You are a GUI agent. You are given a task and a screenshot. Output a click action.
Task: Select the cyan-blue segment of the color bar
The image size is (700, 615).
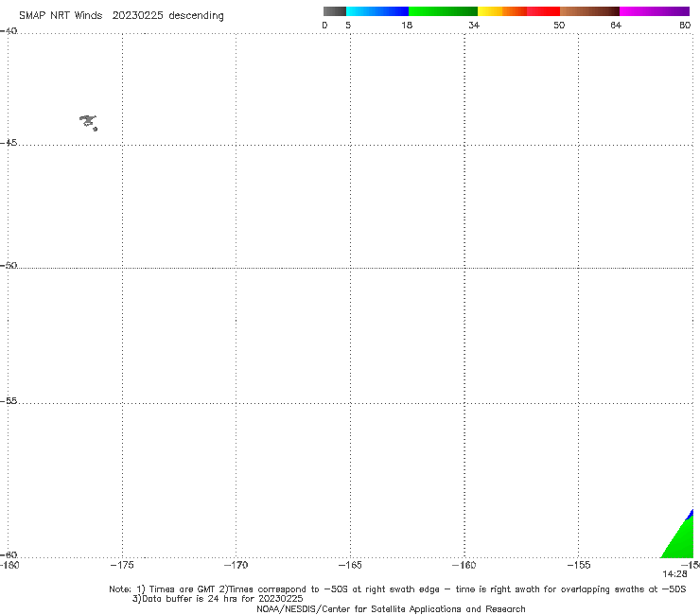[x=377, y=11]
